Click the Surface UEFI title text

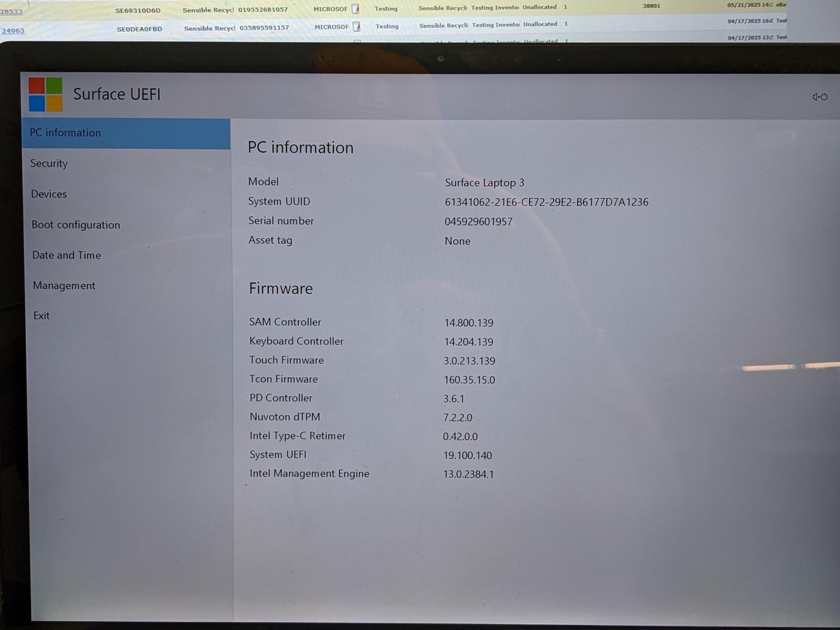(117, 94)
